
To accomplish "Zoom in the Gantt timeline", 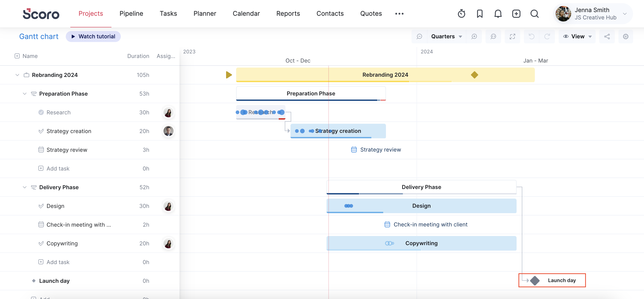I will click(x=474, y=37).
